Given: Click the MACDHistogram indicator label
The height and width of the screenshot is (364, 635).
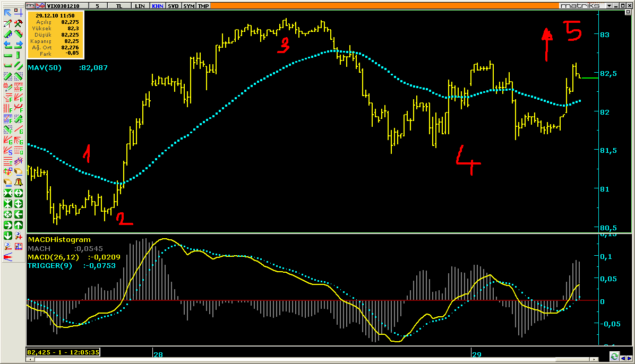Looking at the screenshot, I should (x=59, y=240).
